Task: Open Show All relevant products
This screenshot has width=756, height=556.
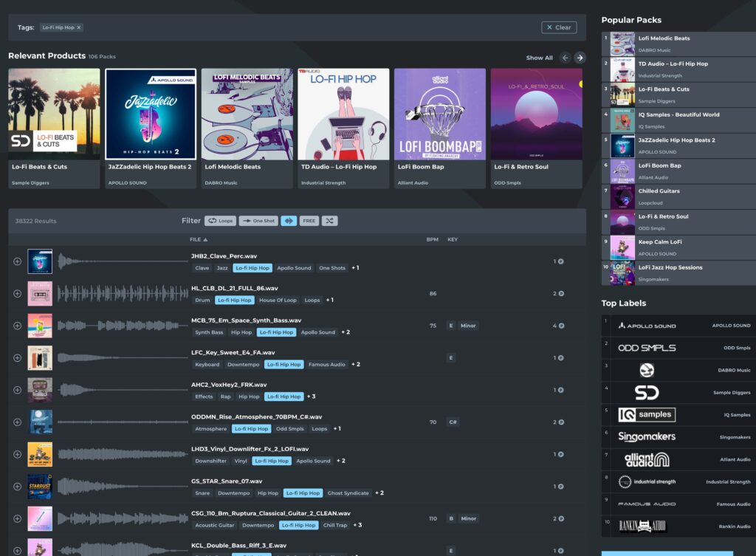Action: 539,58
